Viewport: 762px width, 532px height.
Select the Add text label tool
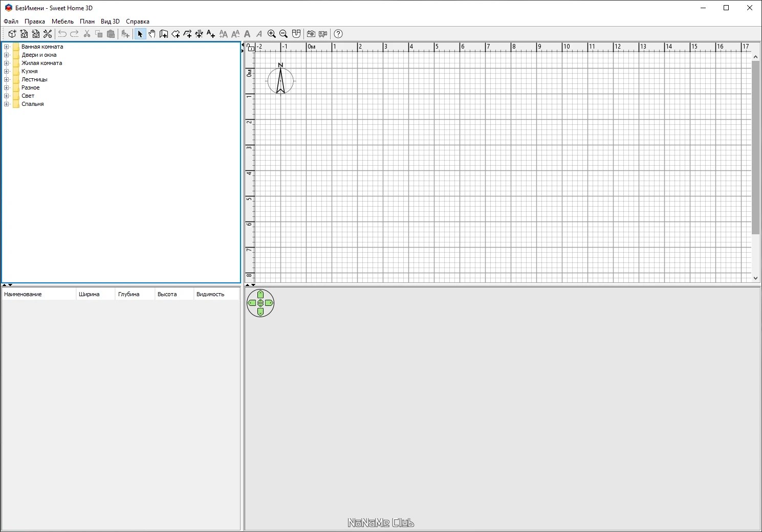(211, 34)
